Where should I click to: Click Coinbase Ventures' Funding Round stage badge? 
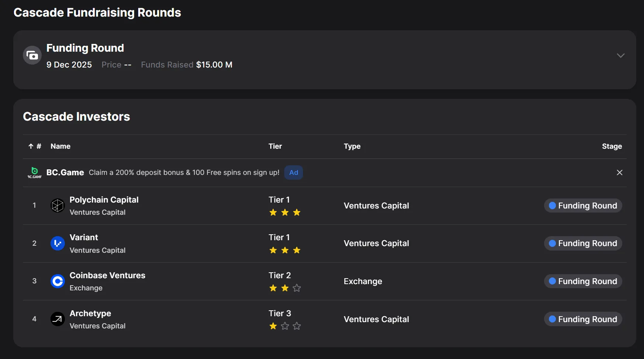coord(583,281)
